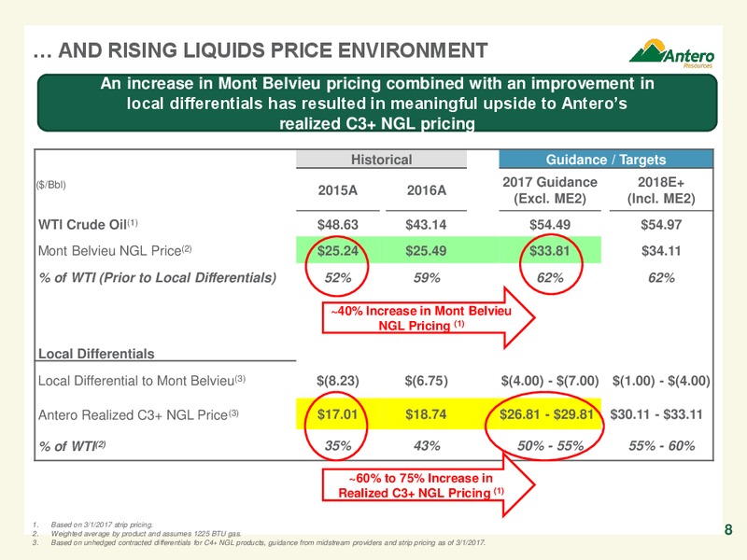Click the slide page number '8'

(728, 529)
